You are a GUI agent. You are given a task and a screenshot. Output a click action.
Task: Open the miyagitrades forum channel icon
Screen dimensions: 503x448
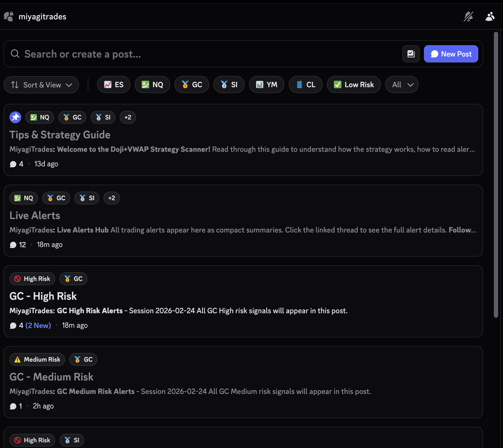(x=8, y=16)
